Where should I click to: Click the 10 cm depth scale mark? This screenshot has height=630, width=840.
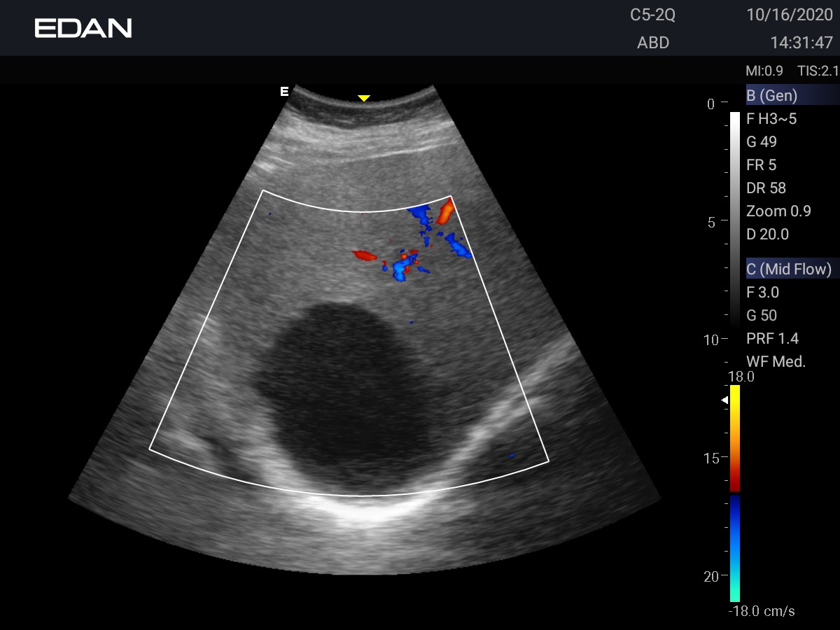click(711, 339)
